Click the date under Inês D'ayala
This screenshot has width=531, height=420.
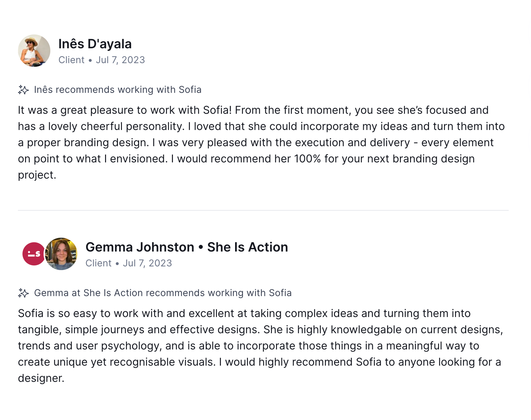(120, 60)
